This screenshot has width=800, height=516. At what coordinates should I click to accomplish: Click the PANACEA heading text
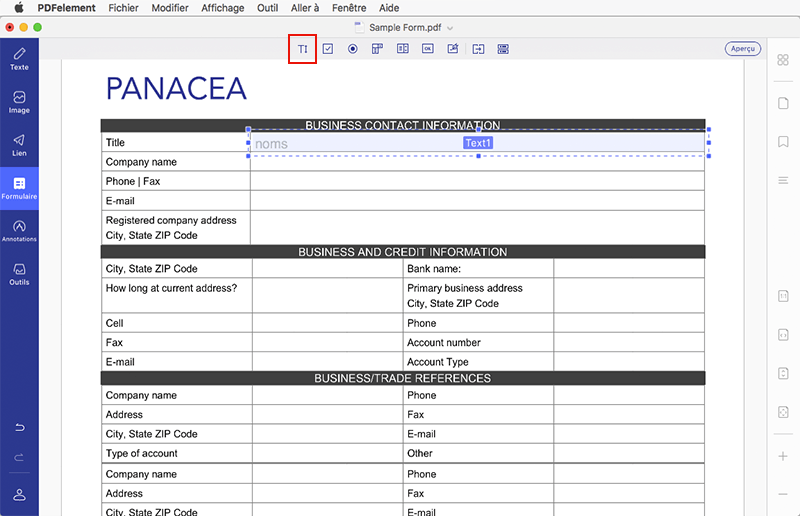[x=176, y=88]
